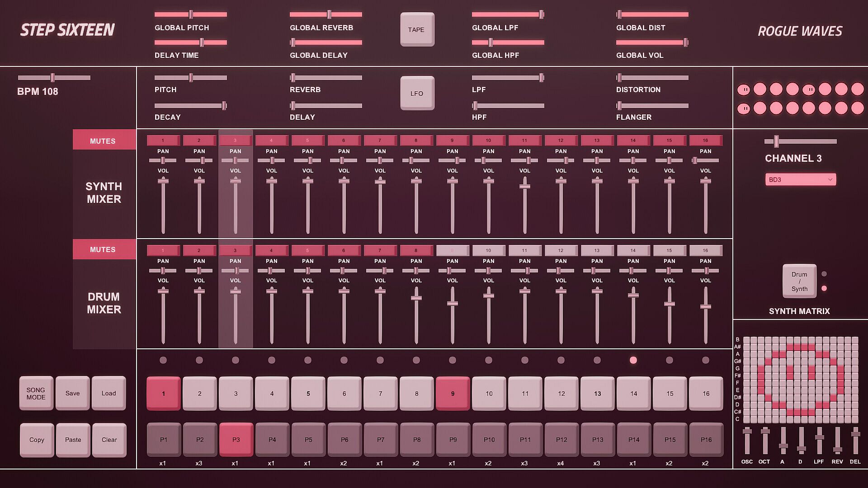The image size is (868, 488).
Task: Click the drum mixer MUTES header
Action: tap(103, 249)
